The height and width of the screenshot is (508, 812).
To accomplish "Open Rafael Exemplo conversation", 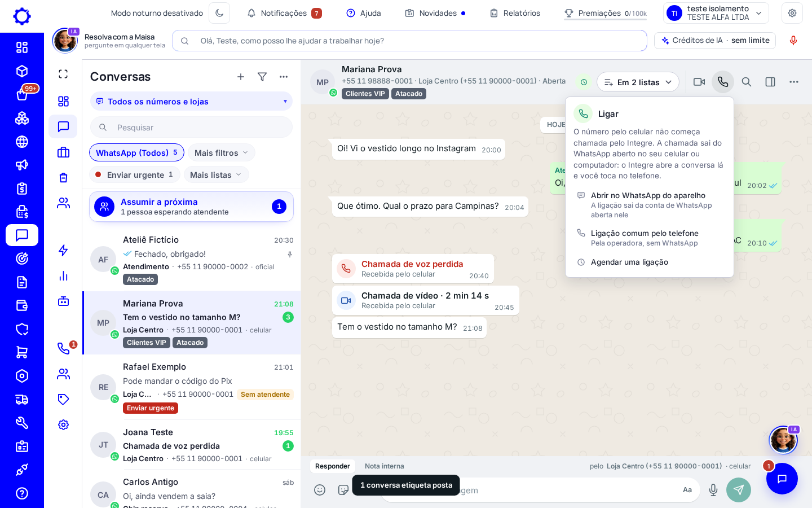I will click(191, 387).
